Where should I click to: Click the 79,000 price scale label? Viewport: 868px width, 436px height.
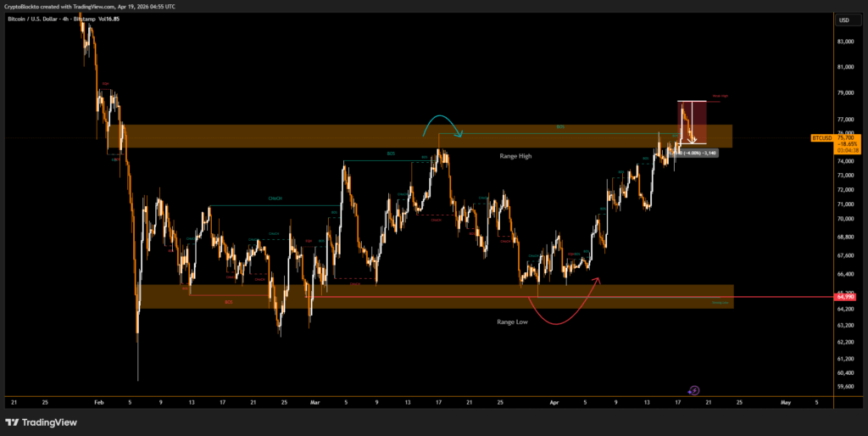[x=844, y=93]
